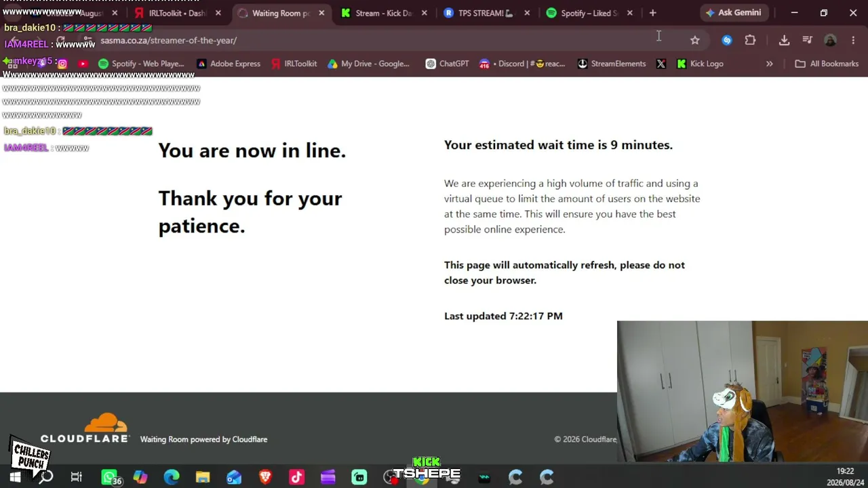Click the estimated wait time of 9 minutes text
This screenshot has height=488, width=868.
click(558, 145)
